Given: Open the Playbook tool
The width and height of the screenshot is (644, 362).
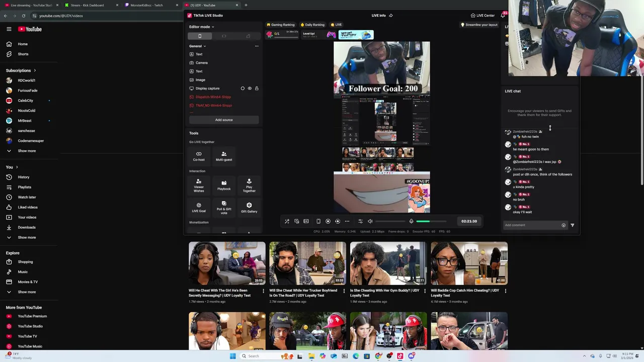Looking at the screenshot, I should click(x=224, y=186).
